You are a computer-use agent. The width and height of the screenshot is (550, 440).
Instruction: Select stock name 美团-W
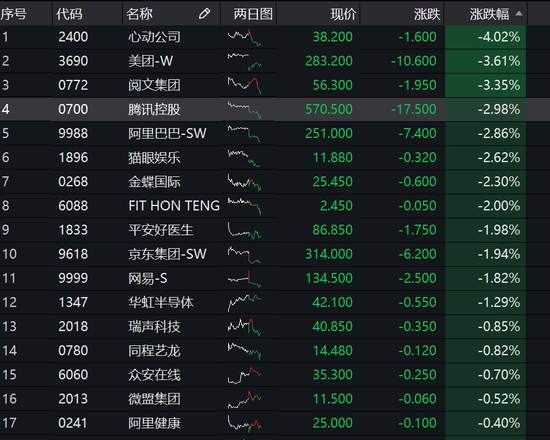point(150,61)
